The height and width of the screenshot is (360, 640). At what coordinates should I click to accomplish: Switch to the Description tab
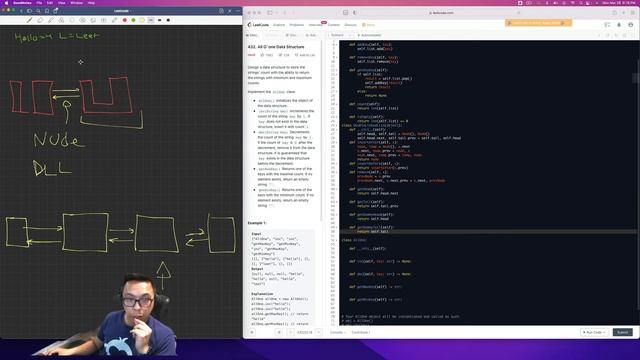[252, 35]
